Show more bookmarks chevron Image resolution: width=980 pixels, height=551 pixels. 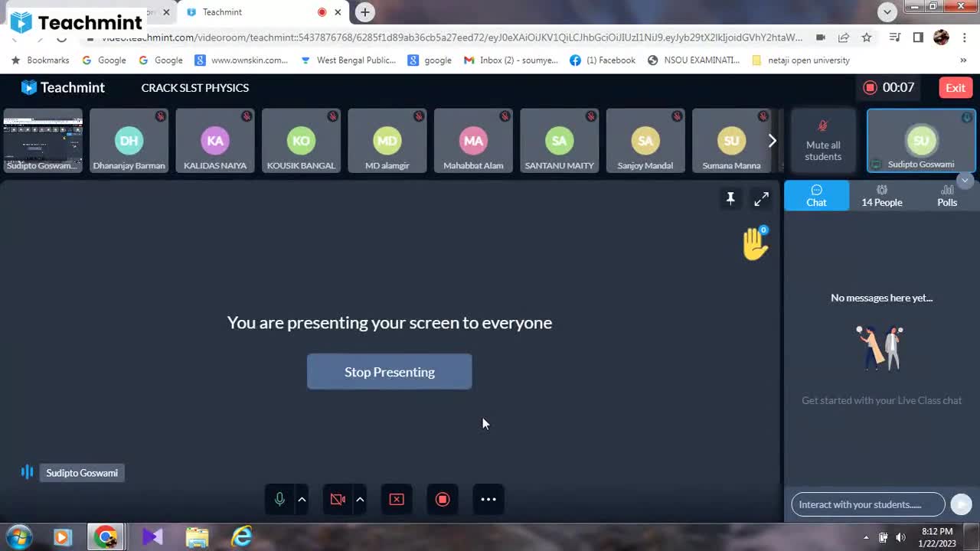tap(963, 60)
